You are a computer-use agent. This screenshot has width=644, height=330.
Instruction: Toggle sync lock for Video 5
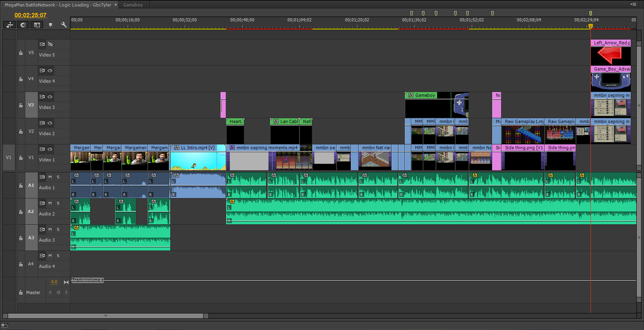coord(42,44)
